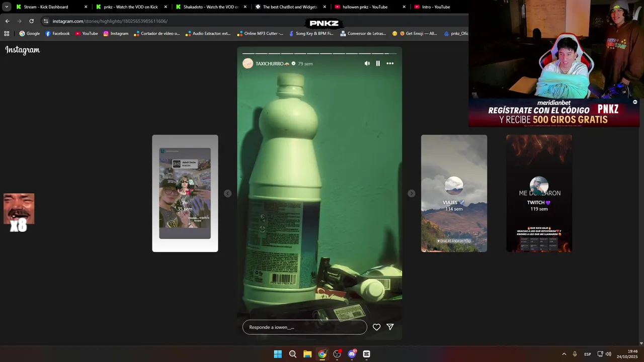Like the story with the heart icon

click(376, 327)
